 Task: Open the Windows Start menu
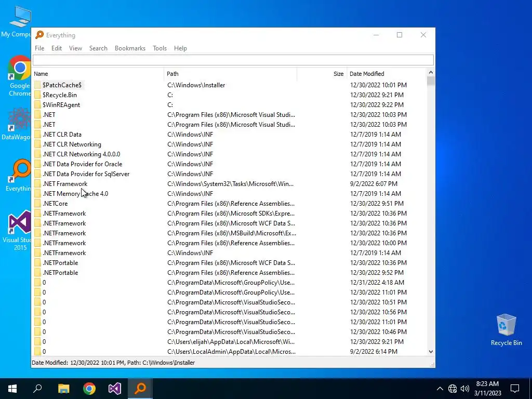[12, 389]
